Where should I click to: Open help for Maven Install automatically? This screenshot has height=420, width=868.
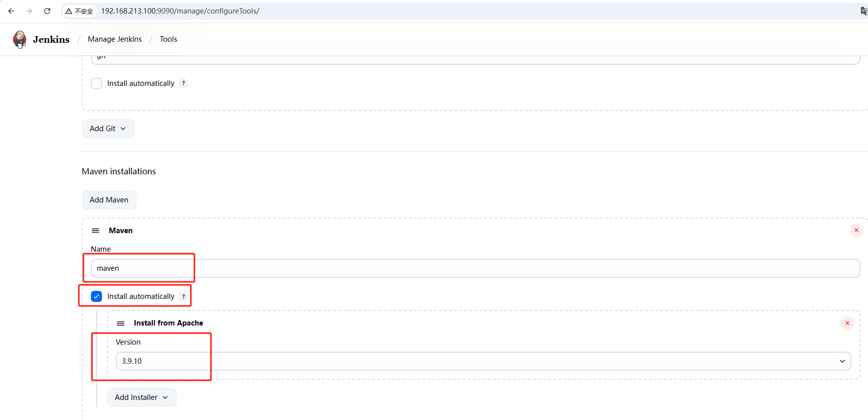(x=183, y=296)
